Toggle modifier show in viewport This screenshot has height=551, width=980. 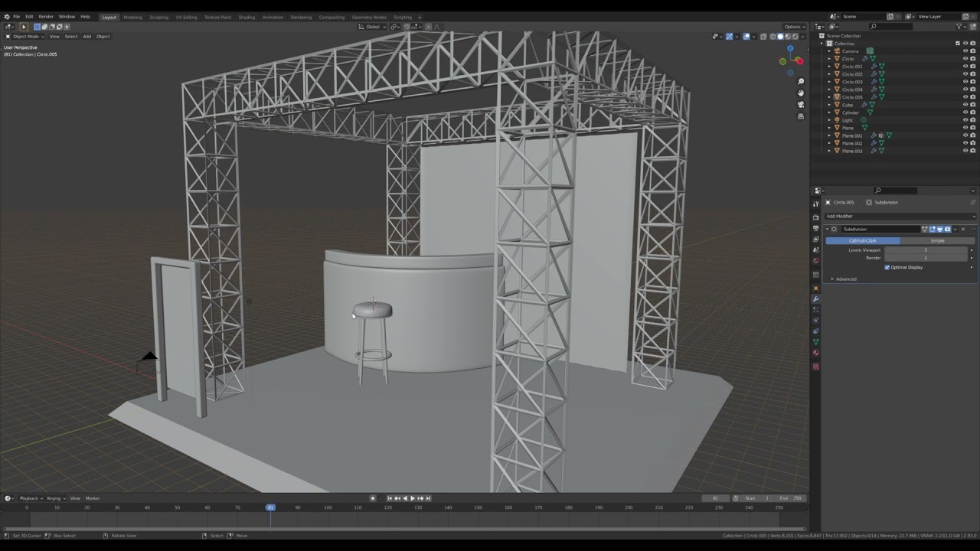[939, 229]
